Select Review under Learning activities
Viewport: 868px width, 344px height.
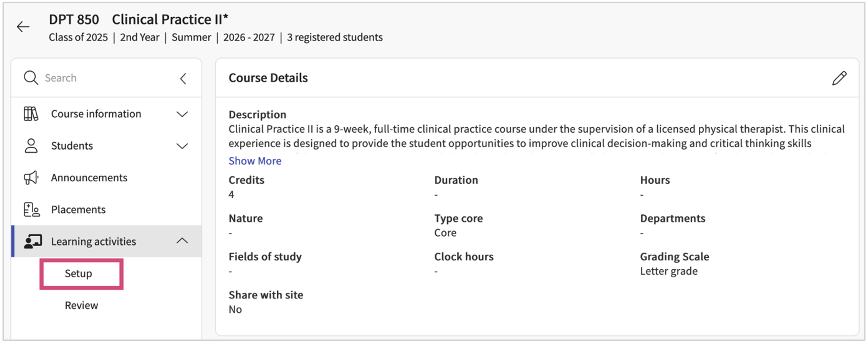point(81,305)
